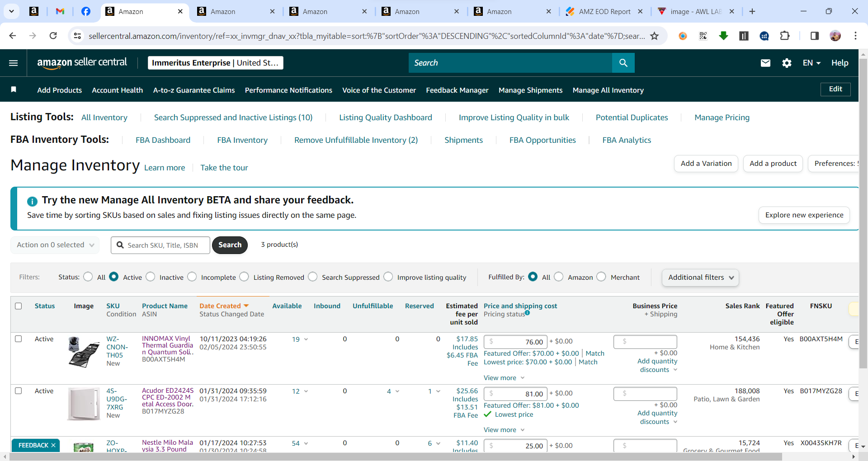Open the messages envelope icon
The width and height of the screenshot is (868, 461).
point(765,63)
